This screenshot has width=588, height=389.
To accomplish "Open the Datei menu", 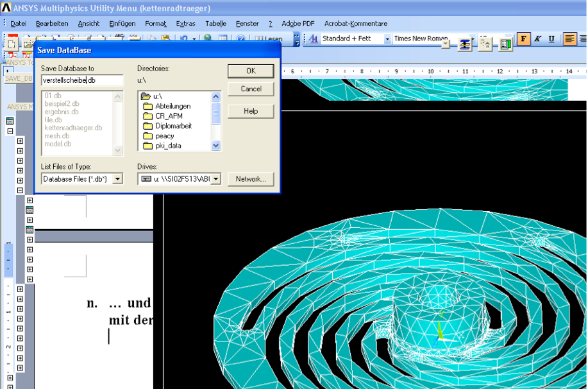I will pos(18,24).
